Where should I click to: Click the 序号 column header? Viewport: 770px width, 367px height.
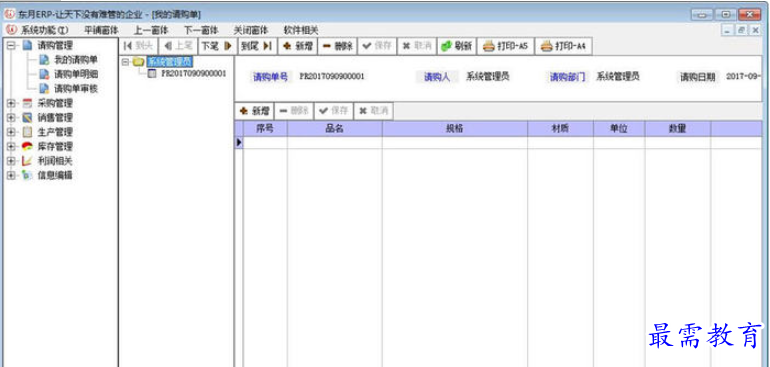[x=265, y=129]
